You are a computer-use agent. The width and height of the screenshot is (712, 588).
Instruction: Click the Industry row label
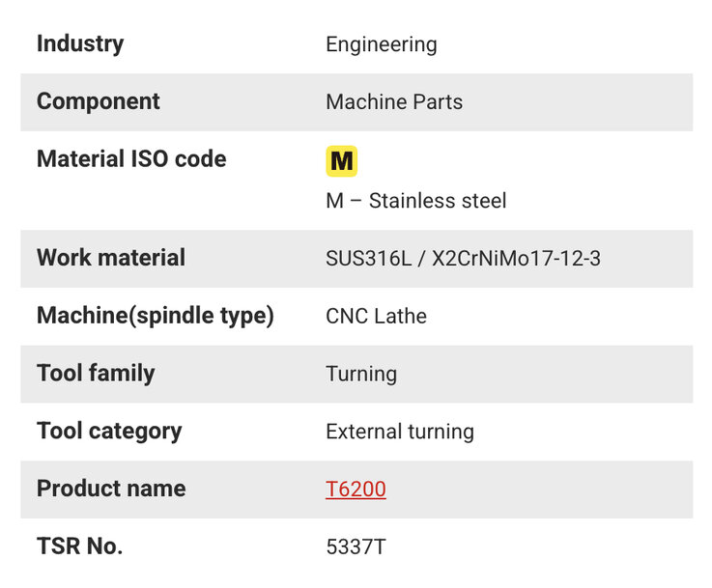80,43
